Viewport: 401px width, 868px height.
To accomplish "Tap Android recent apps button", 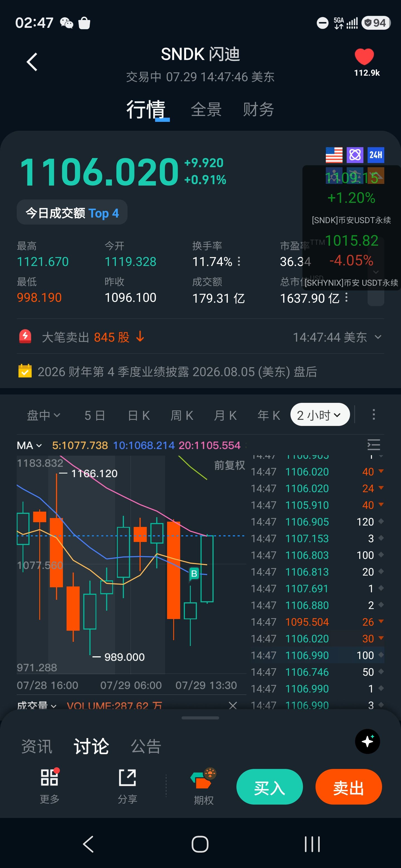I will [312, 844].
